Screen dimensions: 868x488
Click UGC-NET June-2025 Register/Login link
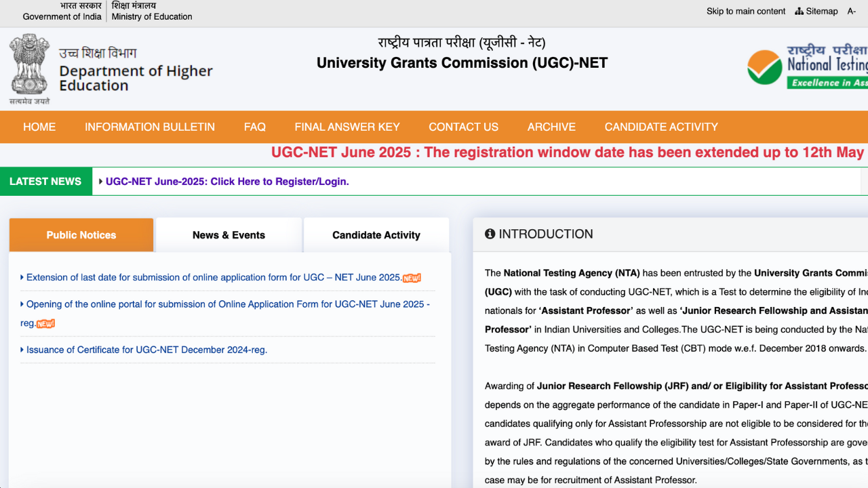coord(227,182)
